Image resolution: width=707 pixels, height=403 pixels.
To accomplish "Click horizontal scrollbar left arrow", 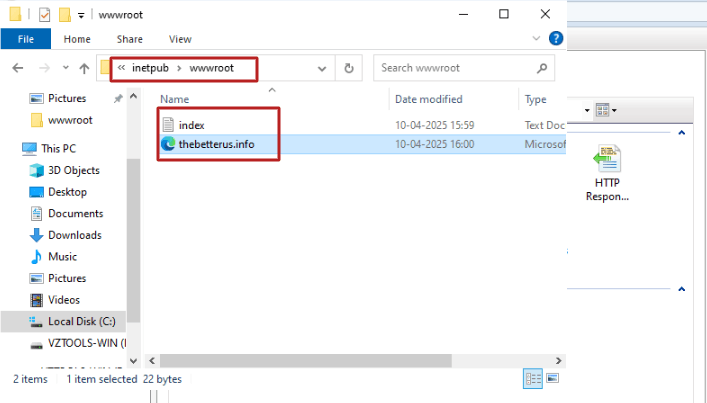I will pyautogui.click(x=152, y=361).
